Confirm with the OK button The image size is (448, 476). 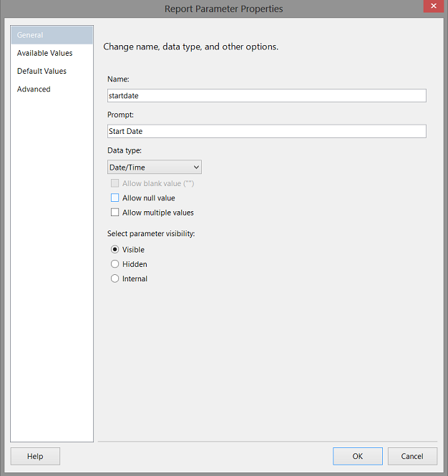(x=358, y=456)
